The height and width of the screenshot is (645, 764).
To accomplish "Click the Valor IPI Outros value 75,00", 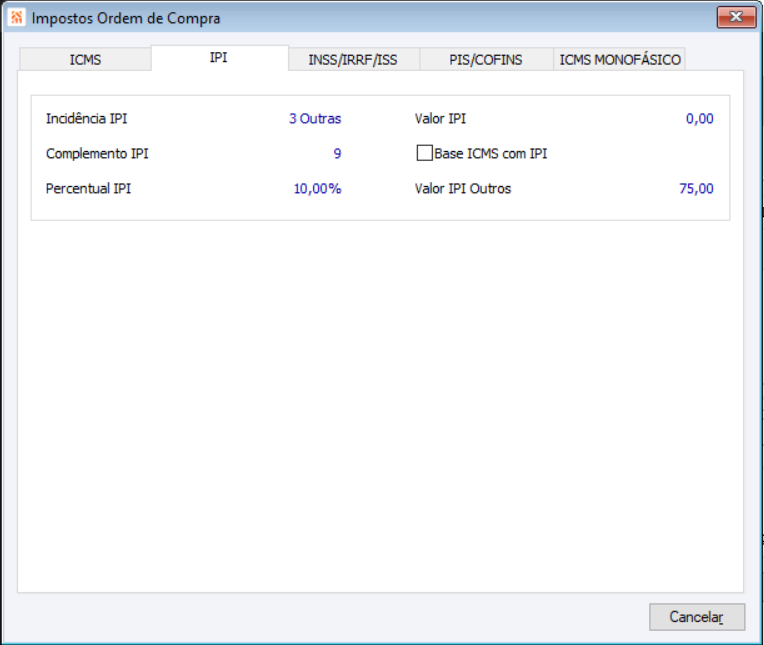I will click(x=696, y=189).
